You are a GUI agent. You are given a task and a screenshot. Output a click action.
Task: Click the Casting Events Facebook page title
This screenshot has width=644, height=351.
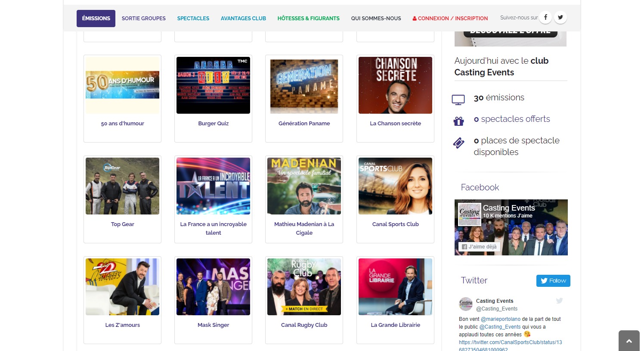(509, 208)
